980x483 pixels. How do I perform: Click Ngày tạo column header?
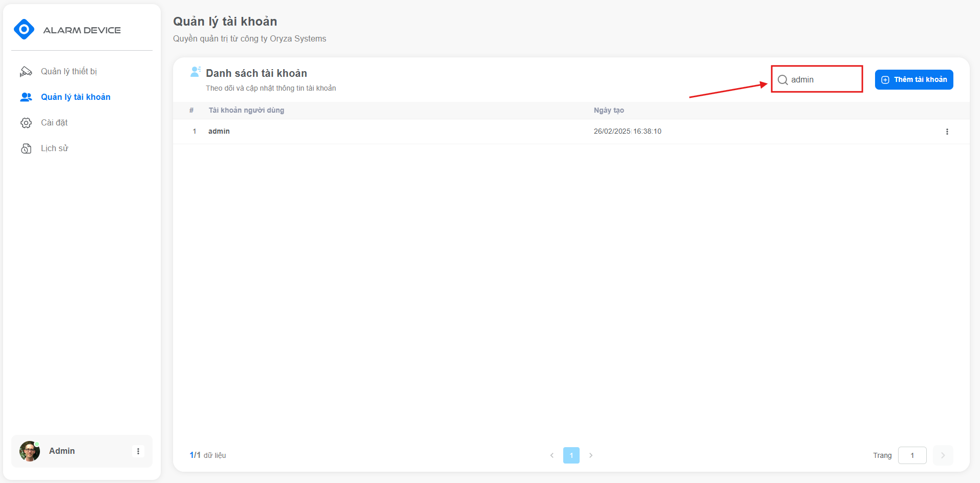(x=609, y=110)
